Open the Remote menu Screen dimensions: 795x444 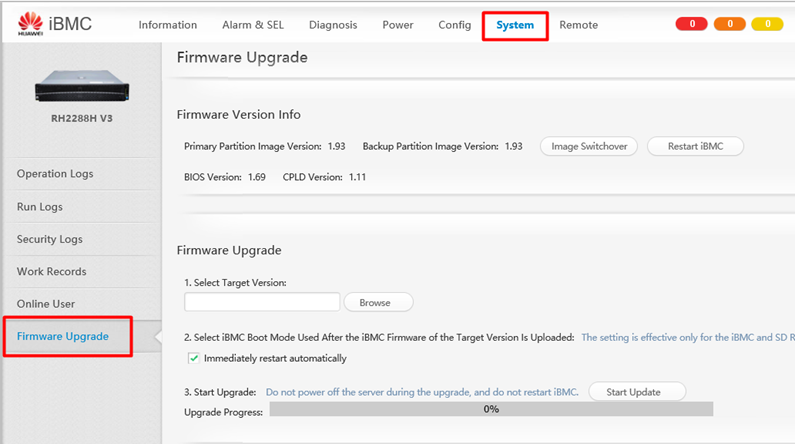578,25
